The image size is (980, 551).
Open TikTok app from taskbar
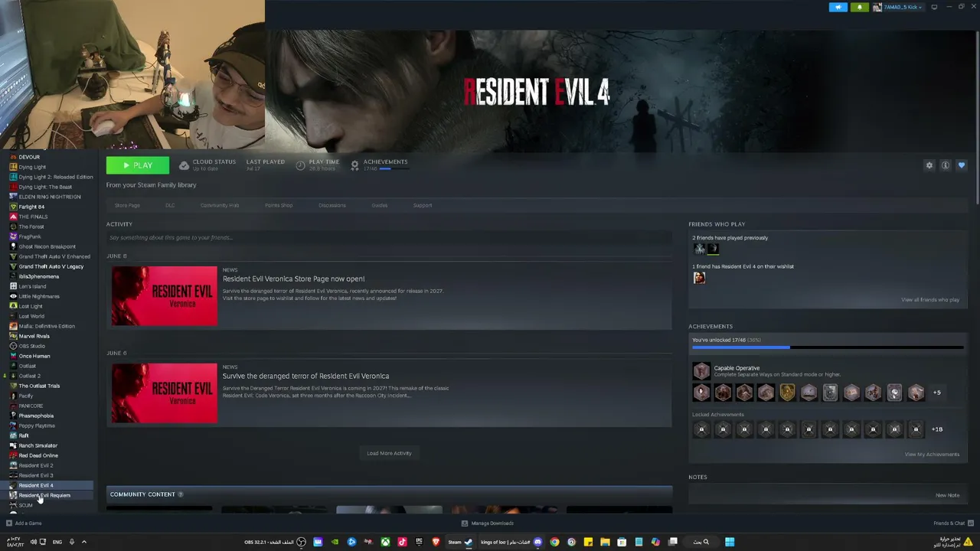click(402, 542)
